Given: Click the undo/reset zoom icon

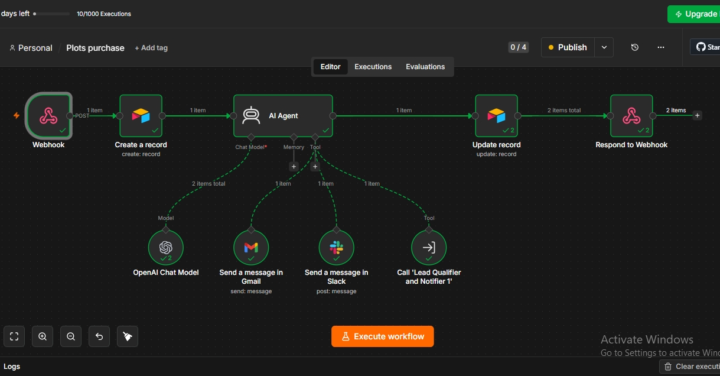Looking at the screenshot, I should point(99,337).
